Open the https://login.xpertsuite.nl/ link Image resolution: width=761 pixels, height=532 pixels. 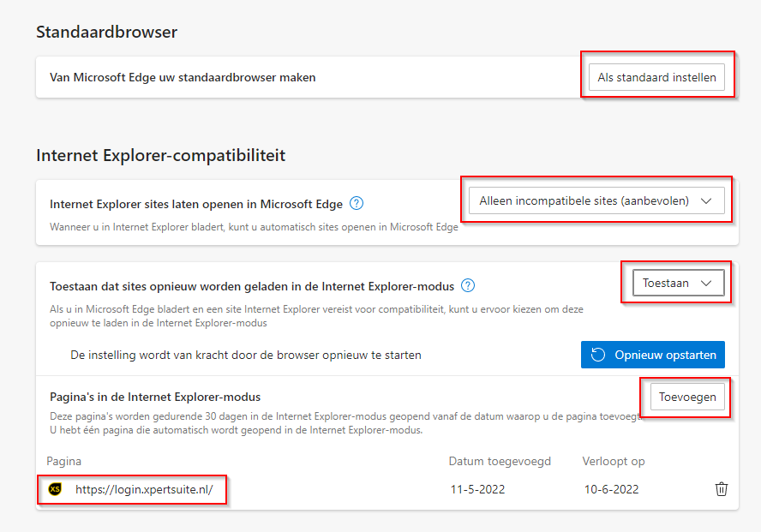pyautogui.click(x=143, y=489)
